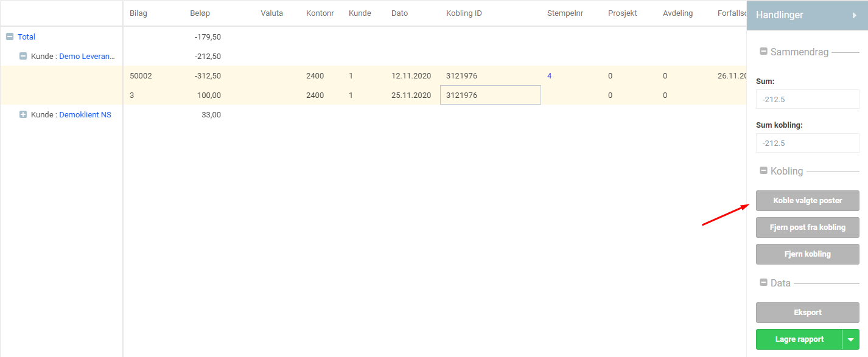Collapse the Handlinger panel with arrow
Viewport: 868px width, 357px height.
point(854,15)
